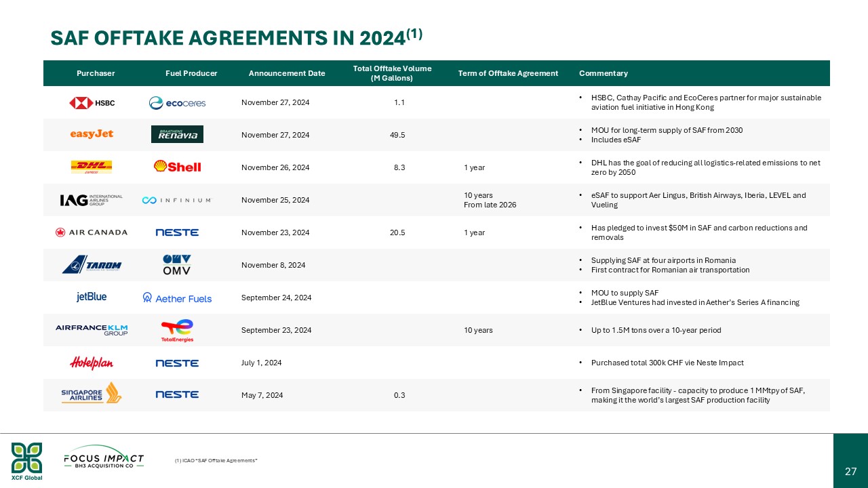Select the Neste logo beside Singapore Airlines
868x488 pixels.
point(177,394)
